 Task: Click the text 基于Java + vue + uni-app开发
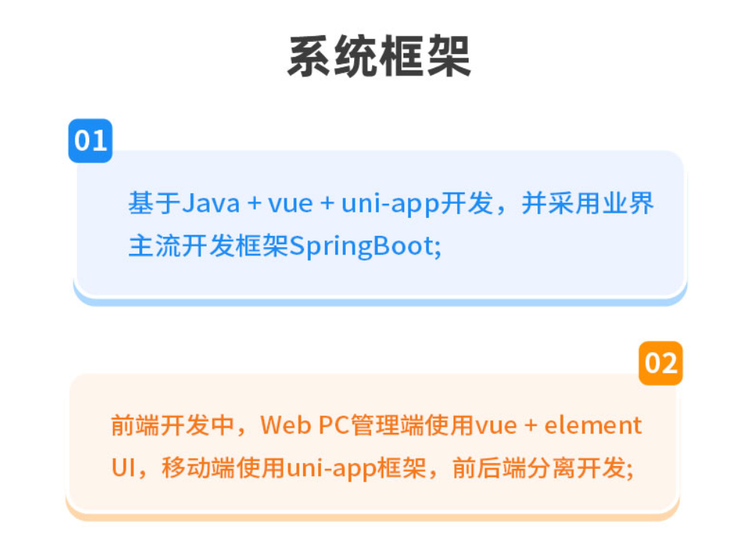coord(311,203)
